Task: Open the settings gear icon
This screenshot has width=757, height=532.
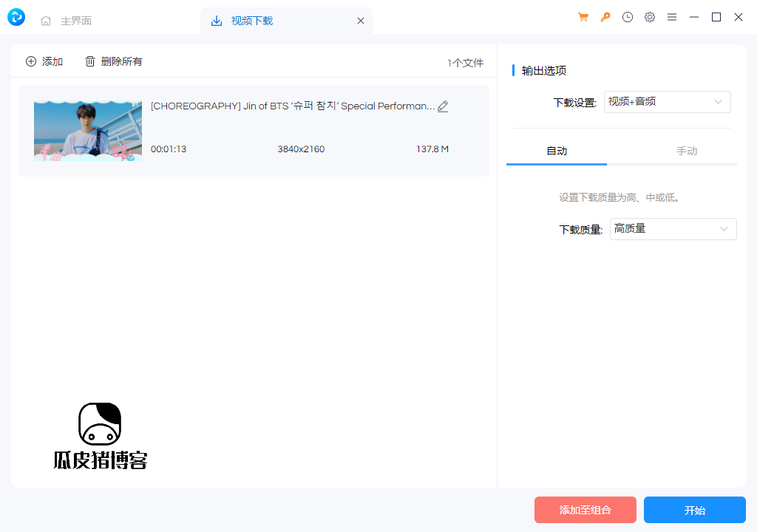Action: 650,17
